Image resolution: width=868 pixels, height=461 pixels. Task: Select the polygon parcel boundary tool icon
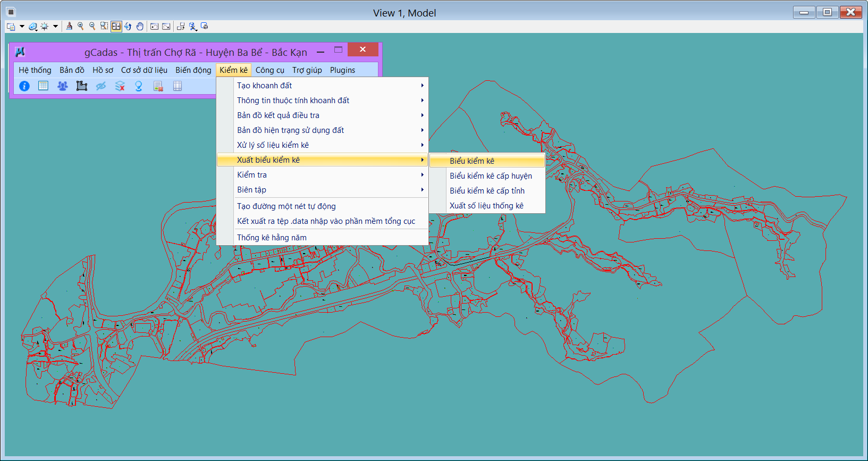[81, 86]
